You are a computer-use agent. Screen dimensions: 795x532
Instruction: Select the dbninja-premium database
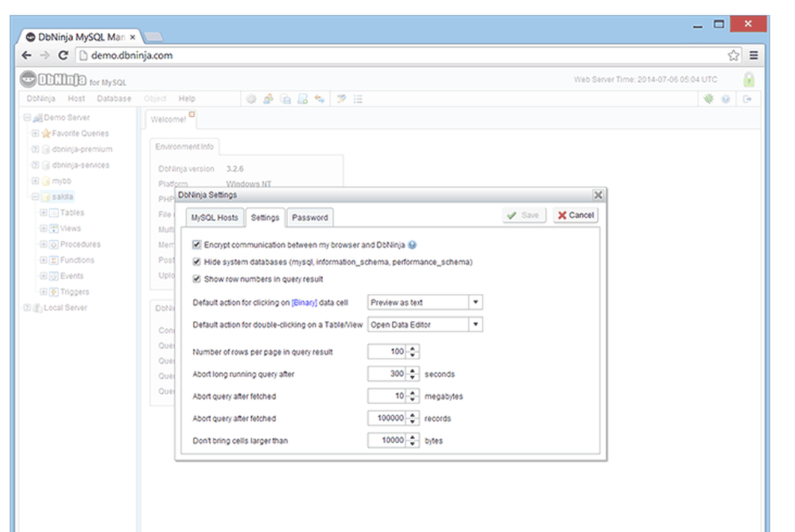(82, 149)
